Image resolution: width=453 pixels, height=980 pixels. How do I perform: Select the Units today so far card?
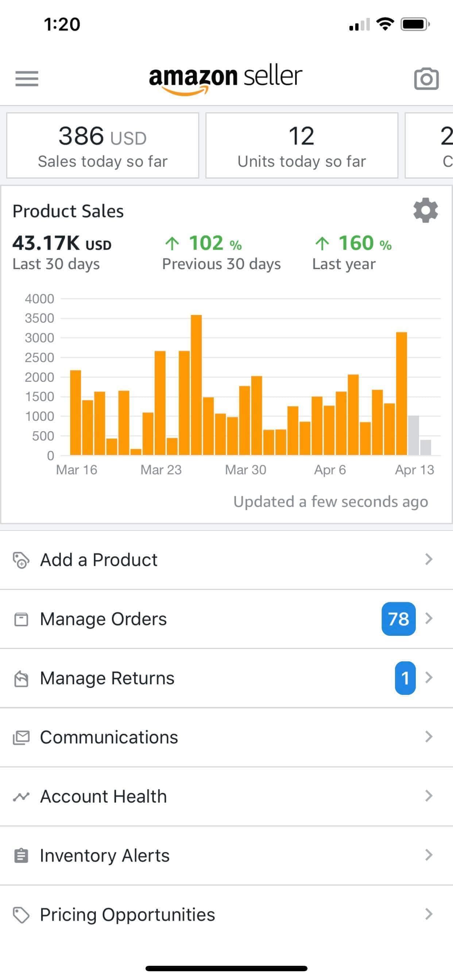click(302, 145)
